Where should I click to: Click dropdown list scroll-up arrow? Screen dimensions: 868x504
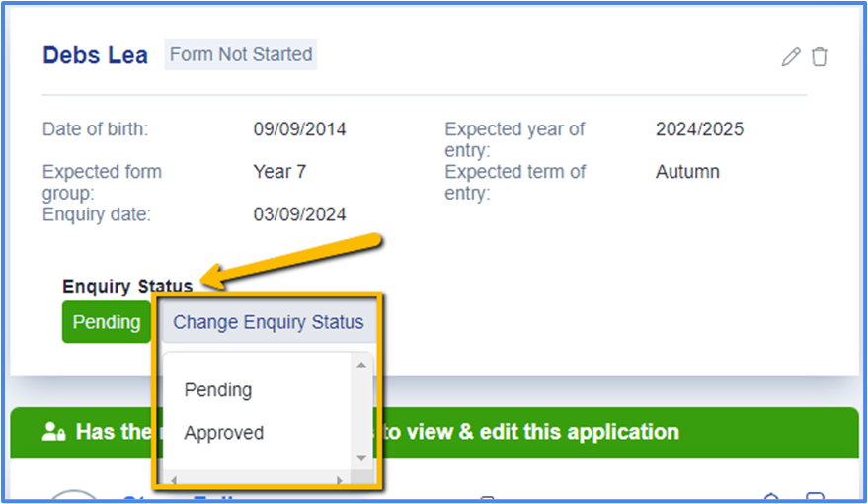361,365
